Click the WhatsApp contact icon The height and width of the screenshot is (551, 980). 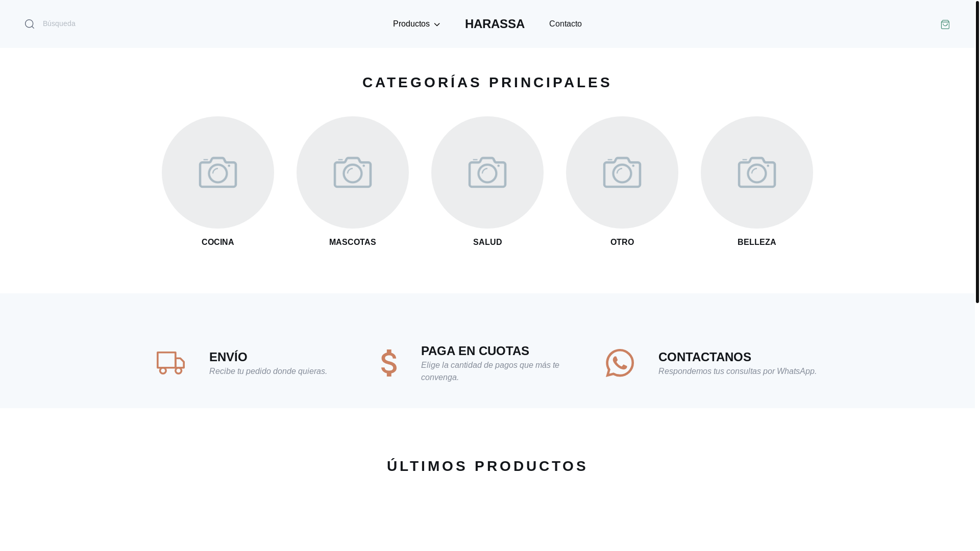[x=620, y=363]
